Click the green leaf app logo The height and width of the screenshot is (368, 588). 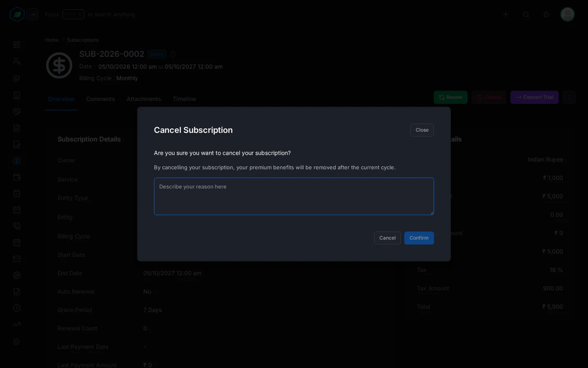[17, 15]
